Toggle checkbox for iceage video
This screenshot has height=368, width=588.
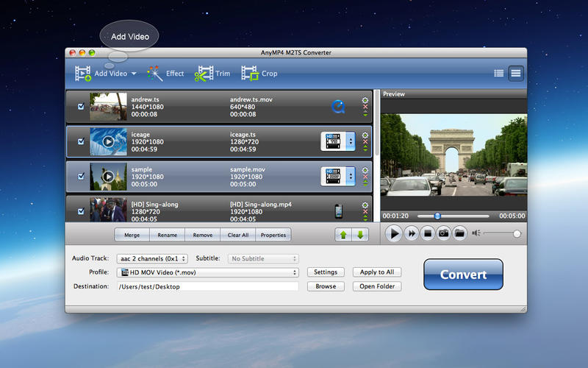pyautogui.click(x=81, y=141)
